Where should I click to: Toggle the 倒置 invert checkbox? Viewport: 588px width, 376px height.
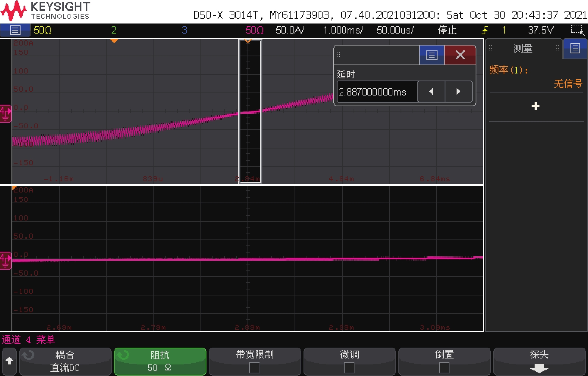click(x=444, y=368)
